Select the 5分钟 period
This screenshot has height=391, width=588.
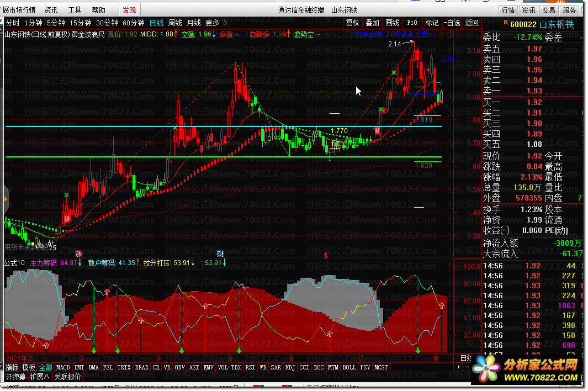click(56, 23)
